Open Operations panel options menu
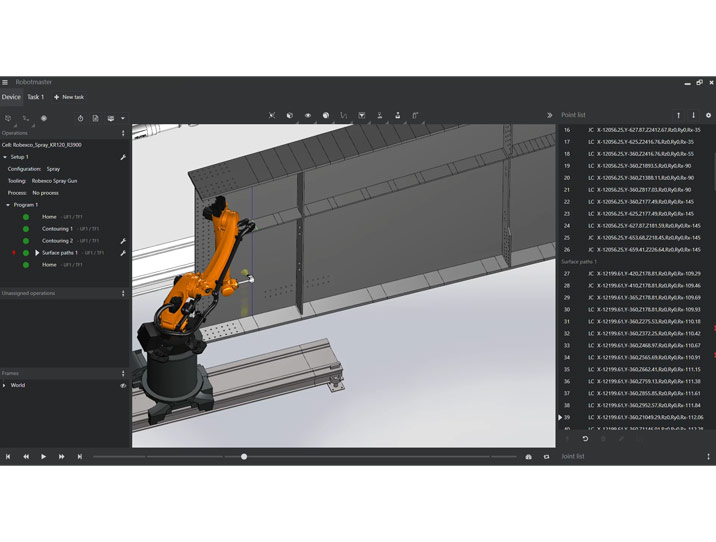The image size is (716, 542). [x=123, y=133]
